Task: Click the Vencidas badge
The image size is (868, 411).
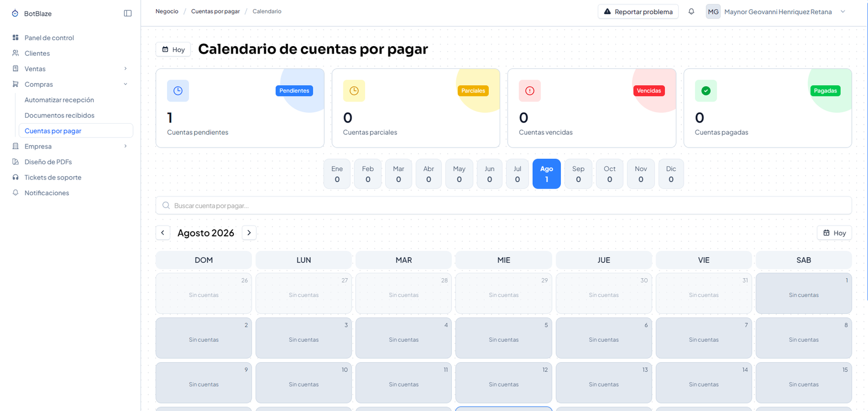Action: pyautogui.click(x=649, y=91)
